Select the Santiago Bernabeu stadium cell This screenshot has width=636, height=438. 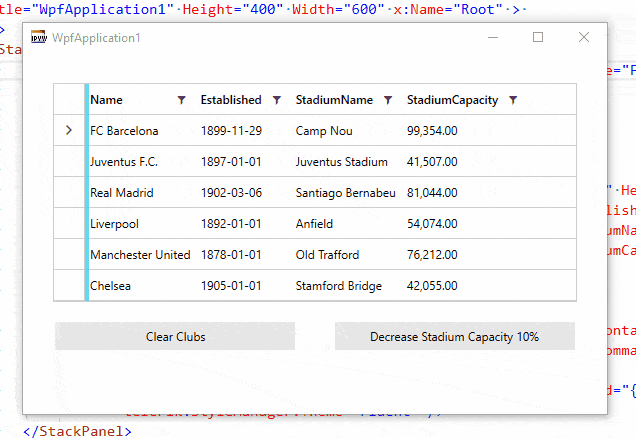(x=346, y=193)
